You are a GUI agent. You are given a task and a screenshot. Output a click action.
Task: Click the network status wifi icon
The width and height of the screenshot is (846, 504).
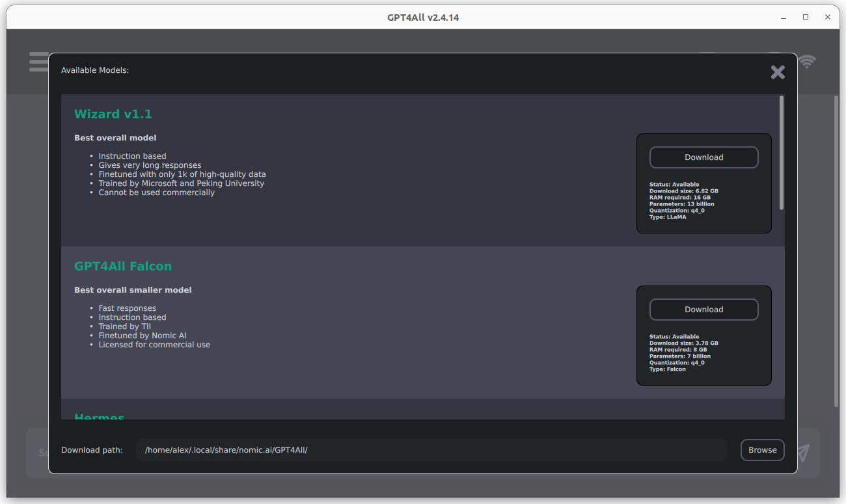coord(807,62)
